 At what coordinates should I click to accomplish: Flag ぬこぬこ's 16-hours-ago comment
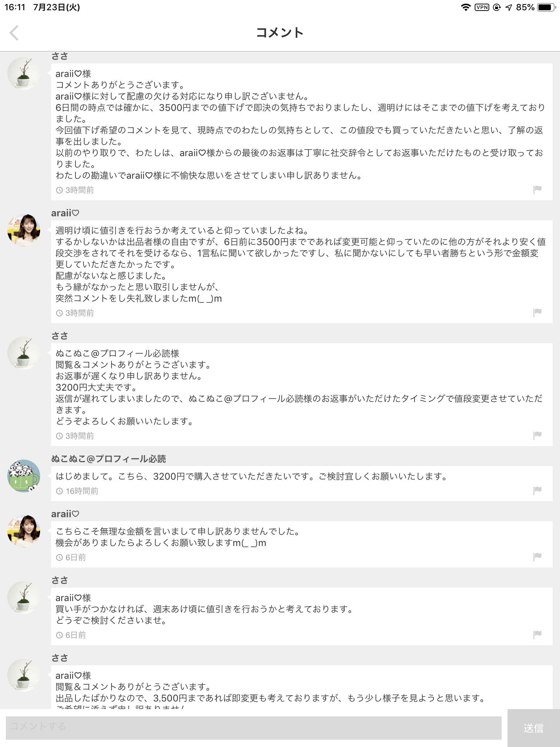pos(537,490)
